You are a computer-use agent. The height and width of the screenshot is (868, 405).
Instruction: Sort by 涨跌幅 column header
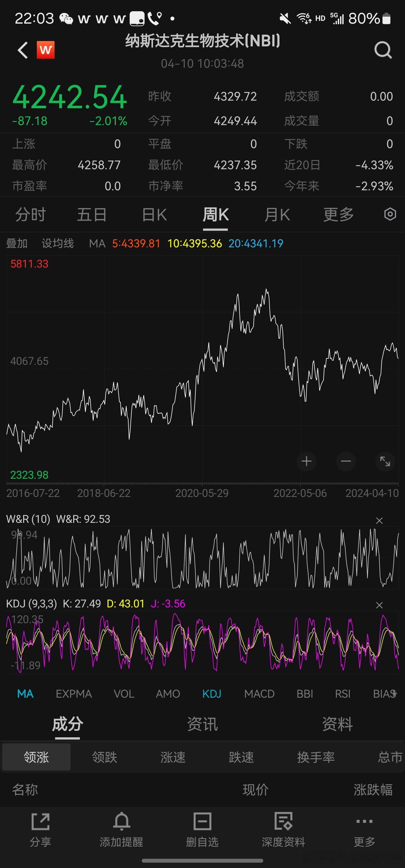[373, 790]
